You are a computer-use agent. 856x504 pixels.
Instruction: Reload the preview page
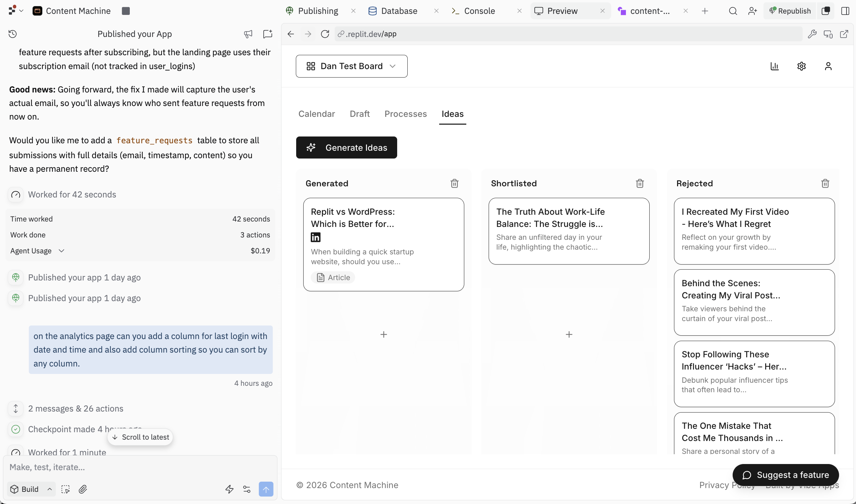[x=325, y=34]
